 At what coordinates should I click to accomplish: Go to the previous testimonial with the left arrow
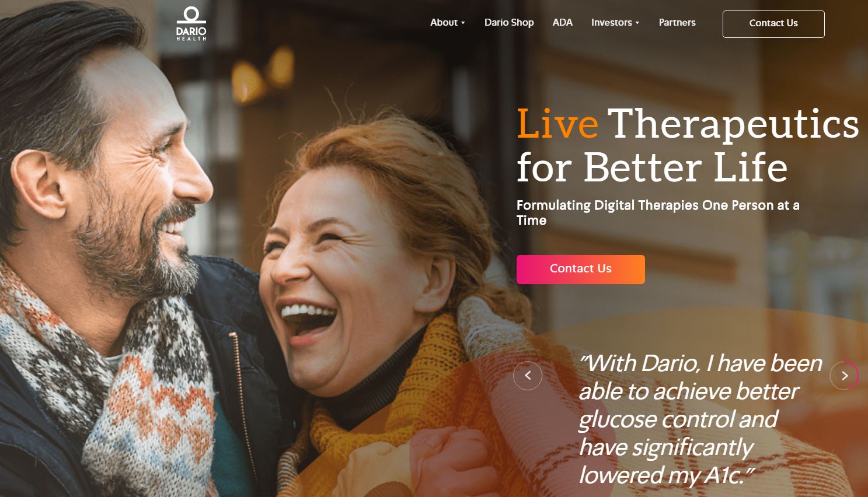[528, 376]
